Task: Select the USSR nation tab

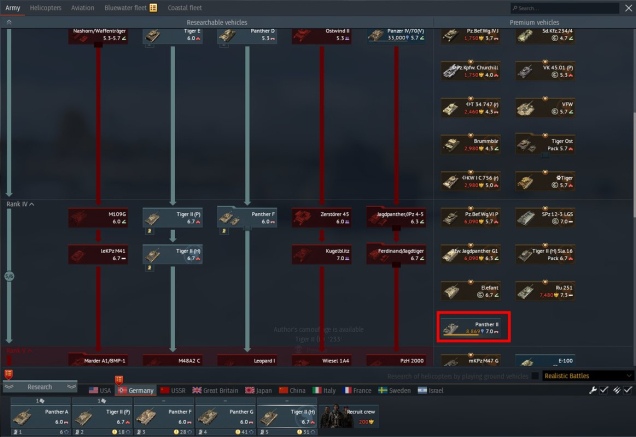Action: click(173, 390)
